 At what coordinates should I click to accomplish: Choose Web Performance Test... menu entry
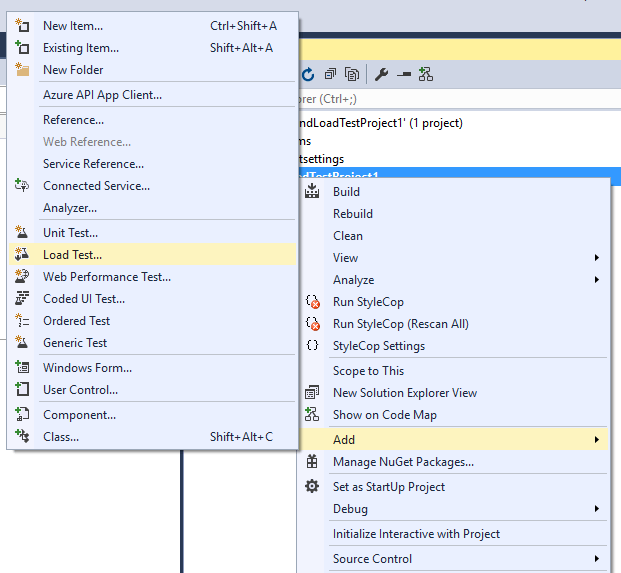[x=106, y=277]
